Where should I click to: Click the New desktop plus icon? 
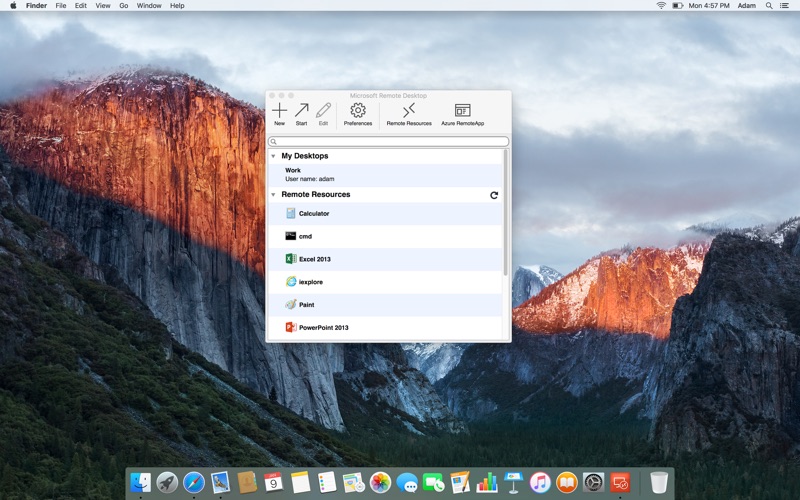[279, 111]
